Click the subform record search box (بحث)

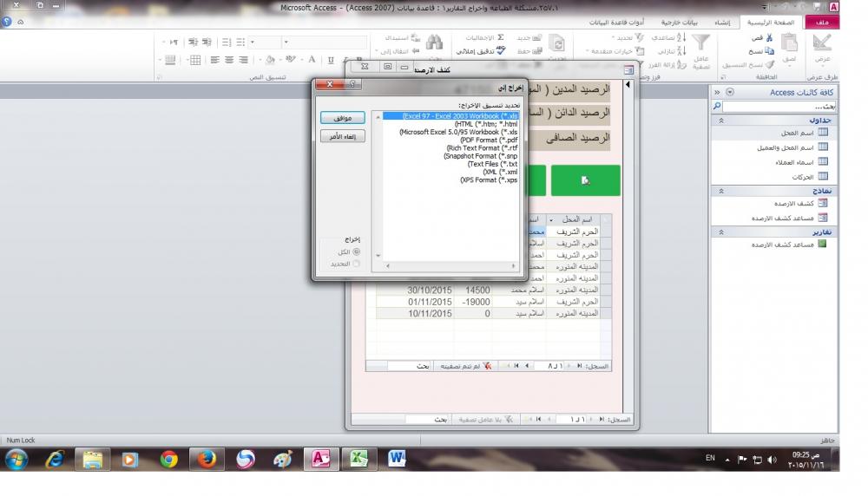(x=410, y=366)
